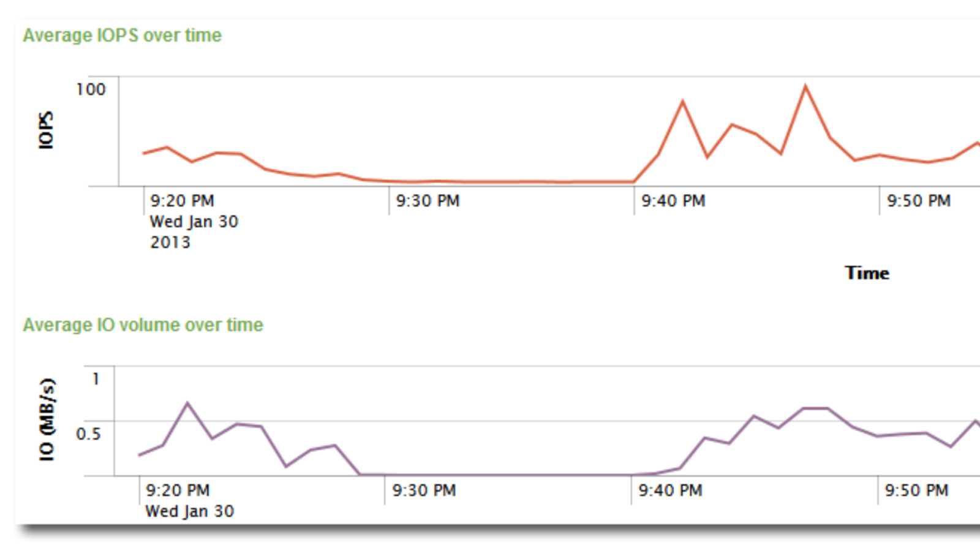Select the 0.5 value on the IO axis
Screen dimensions: 980x551
(x=88, y=434)
